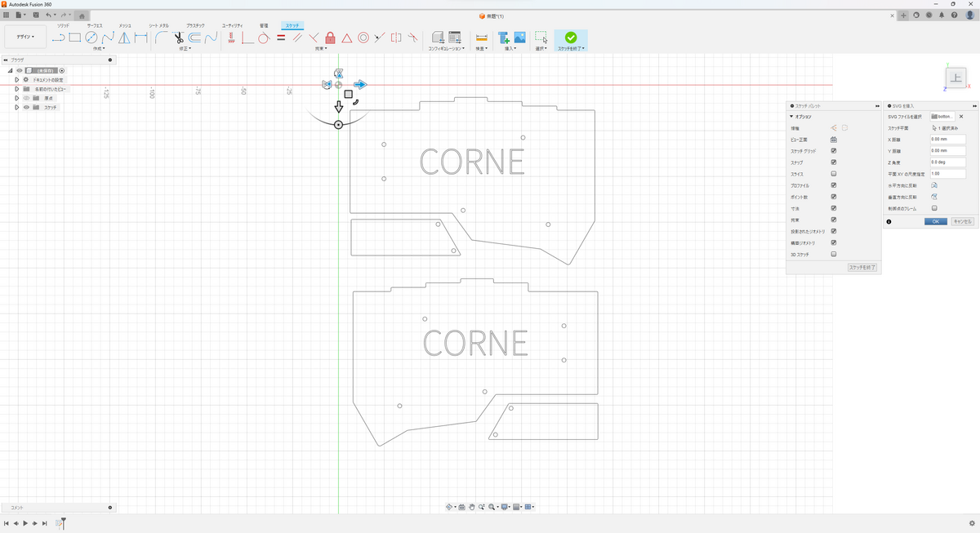980x533 pixels.
Task: Click the flip horizontally icon in SVG dialog
Action: point(934,185)
